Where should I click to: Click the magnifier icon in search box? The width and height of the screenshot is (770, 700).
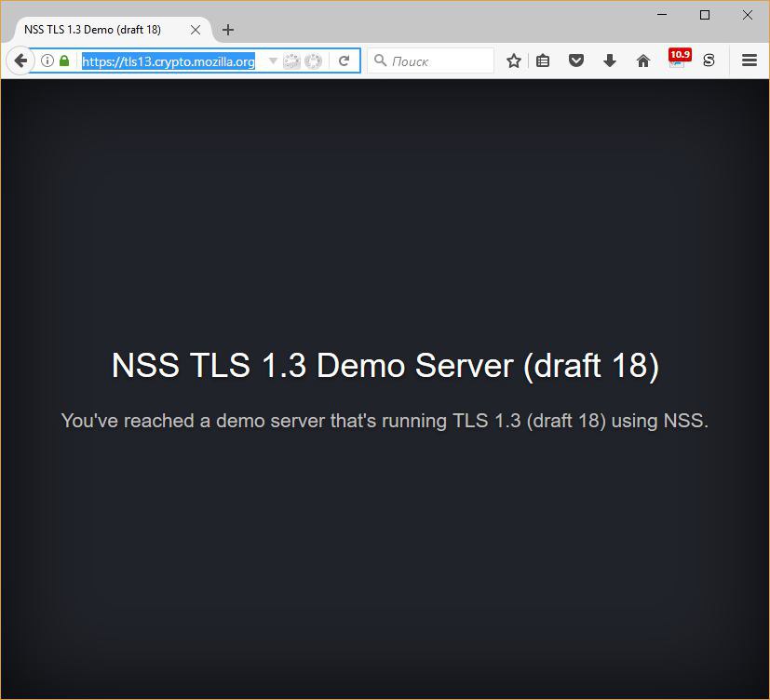click(380, 61)
